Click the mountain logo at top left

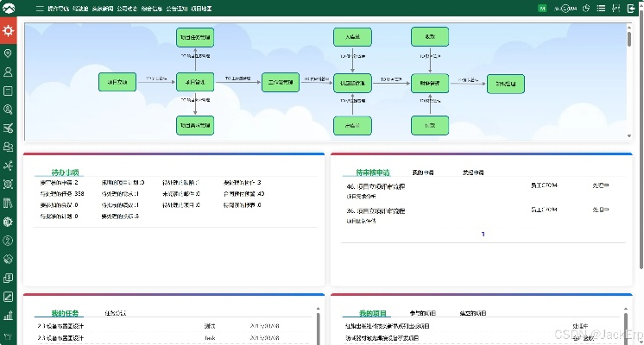pyautogui.click(x=9, y=8)
